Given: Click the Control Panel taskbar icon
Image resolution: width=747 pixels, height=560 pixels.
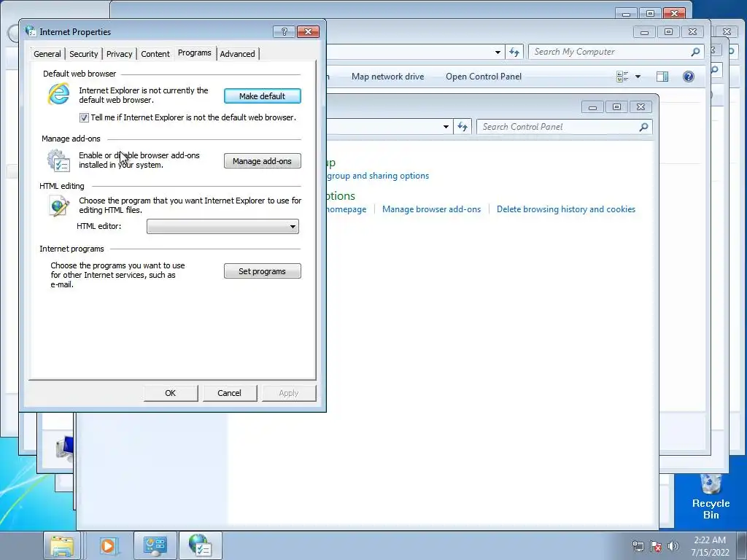Looking at the screenshot, I should (155, 545).
